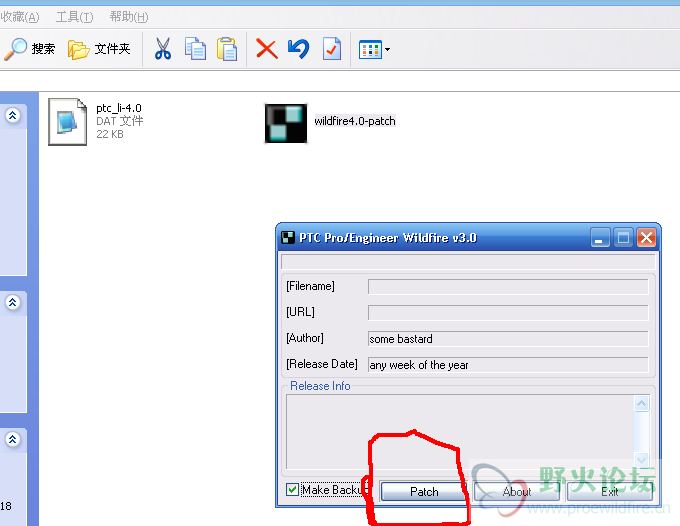Minimize the PTC Pro/Engineer patcher window

coord(600,238)
